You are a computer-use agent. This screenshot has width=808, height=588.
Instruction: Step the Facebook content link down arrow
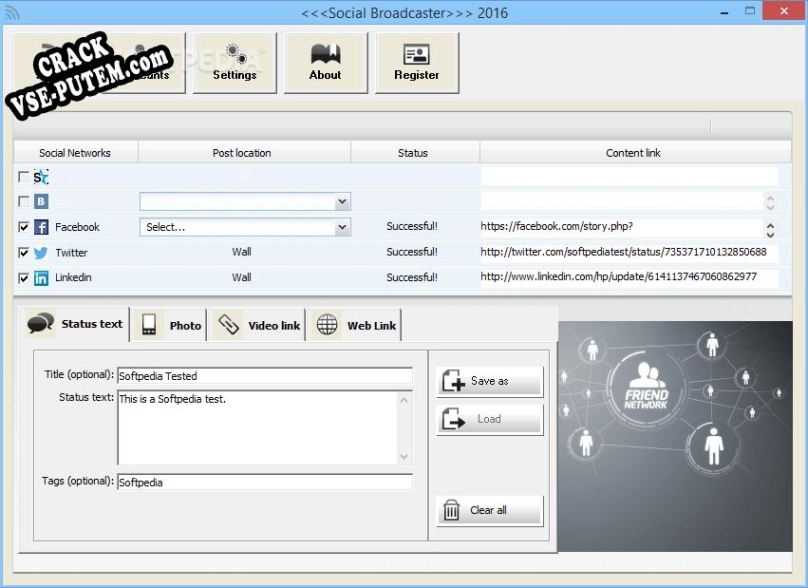(770, 234)
